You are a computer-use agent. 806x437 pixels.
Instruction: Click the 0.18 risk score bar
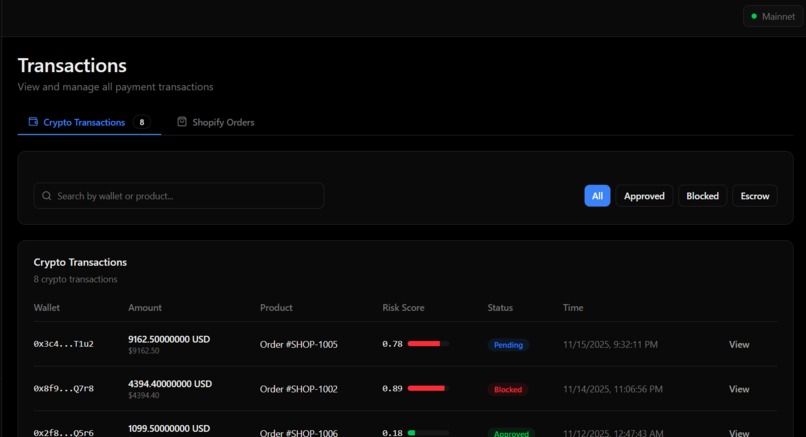[428, 433]
